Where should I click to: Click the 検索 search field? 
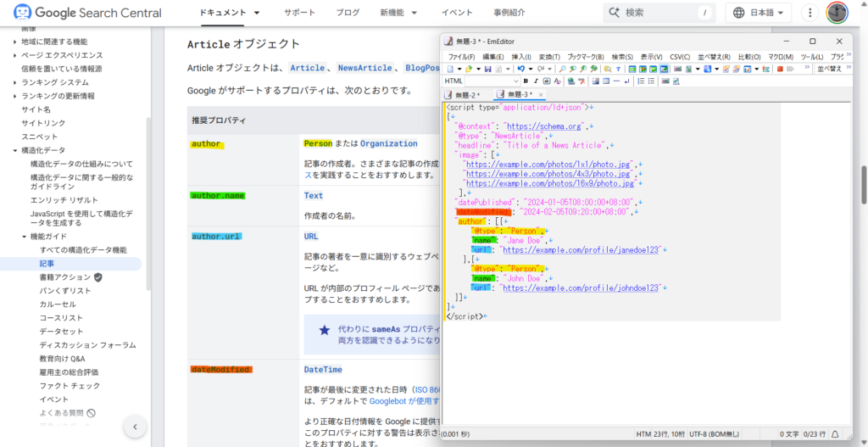click(659, 13)
